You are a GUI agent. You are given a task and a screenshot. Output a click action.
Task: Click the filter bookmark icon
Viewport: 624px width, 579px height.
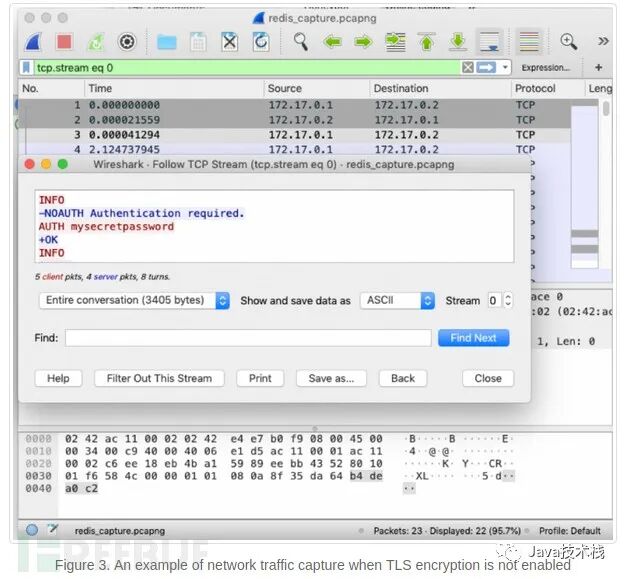[x=26, y=68]
